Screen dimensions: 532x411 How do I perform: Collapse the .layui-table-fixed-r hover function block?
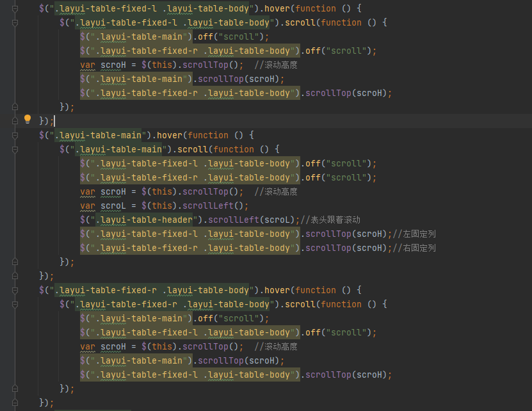(x=15, y=291)
